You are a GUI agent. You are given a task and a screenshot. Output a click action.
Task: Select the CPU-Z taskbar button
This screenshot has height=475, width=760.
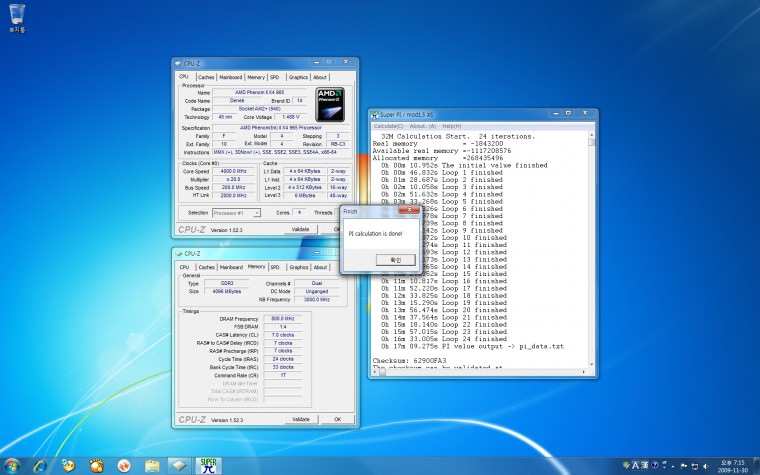(179, 466)
